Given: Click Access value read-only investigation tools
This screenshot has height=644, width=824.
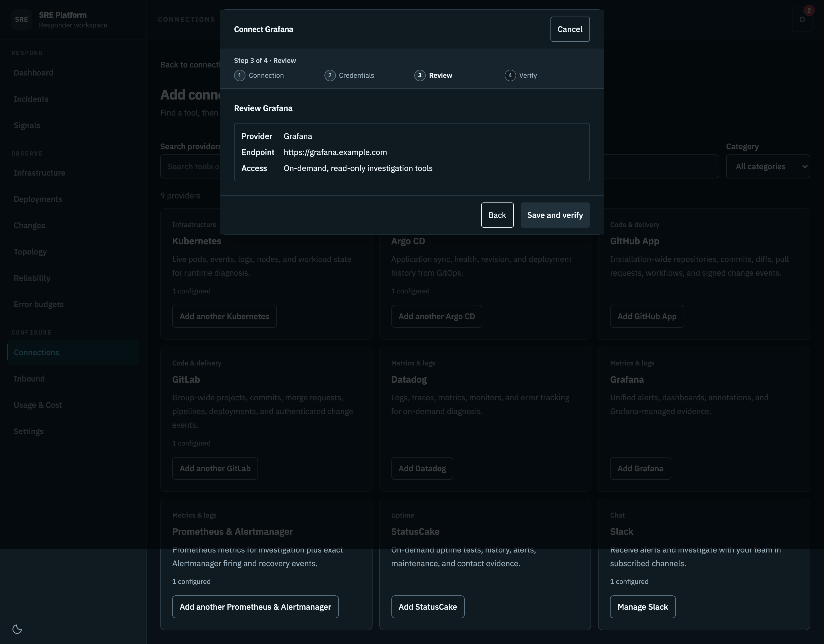Looking at the screenshot, I should click(358, 168).
